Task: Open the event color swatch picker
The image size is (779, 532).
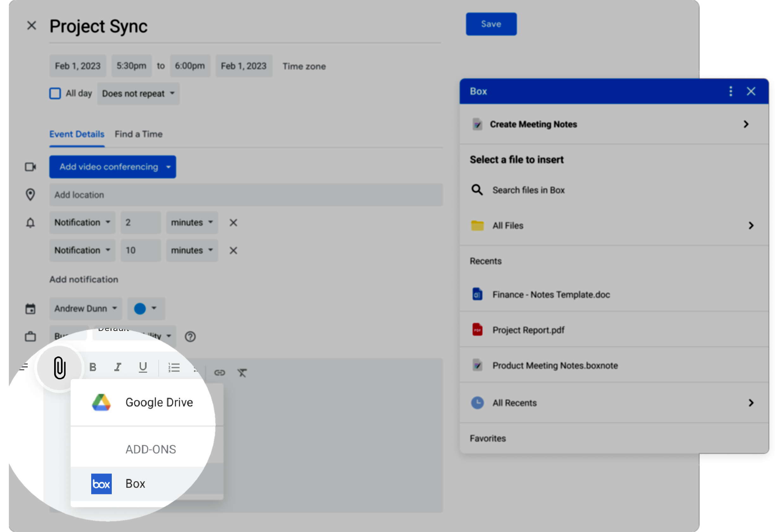Action: (x=145, y=308)
